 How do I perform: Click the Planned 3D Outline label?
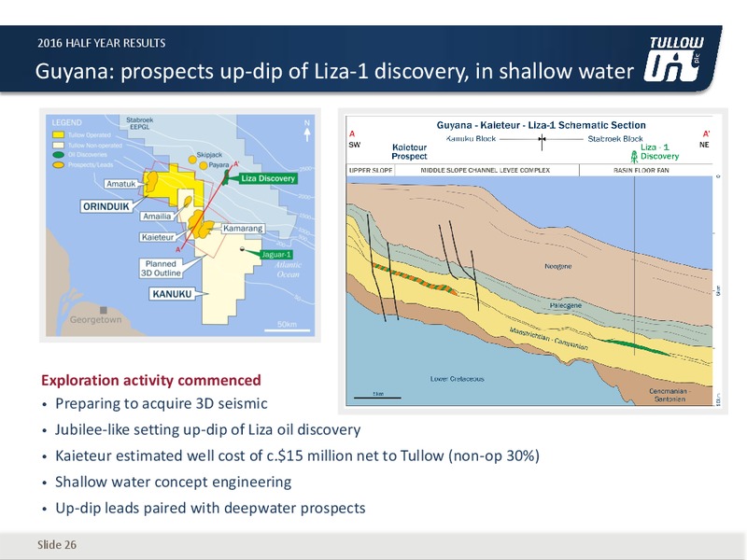click(161, 268)
